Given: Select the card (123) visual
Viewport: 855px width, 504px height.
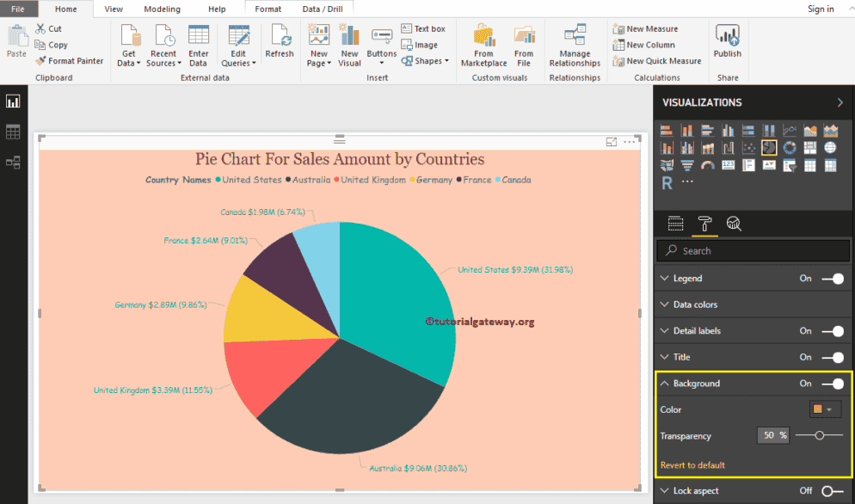Looking at the screenshot, I should (728, 165).
